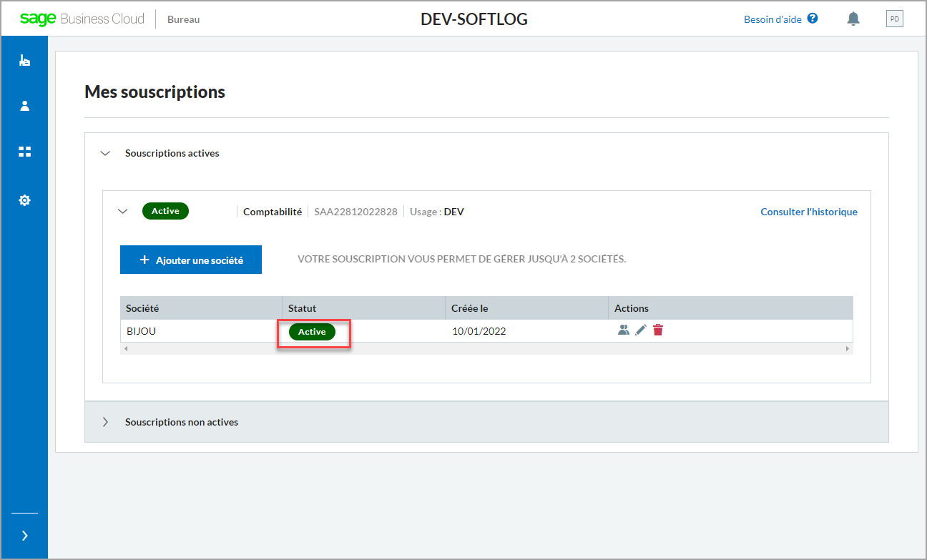
Task: Open Consulter l'historique link
Action: (x=809, y=212)
